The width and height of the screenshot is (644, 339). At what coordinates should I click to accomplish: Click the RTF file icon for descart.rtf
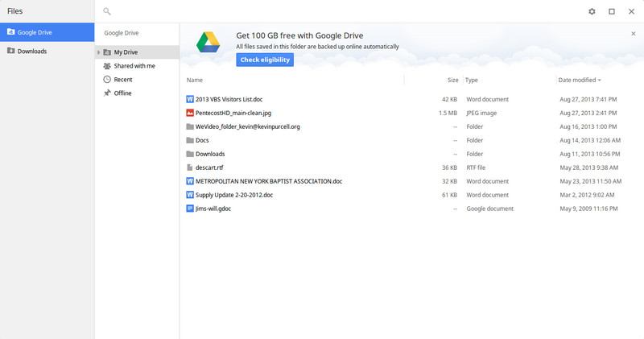189,167
